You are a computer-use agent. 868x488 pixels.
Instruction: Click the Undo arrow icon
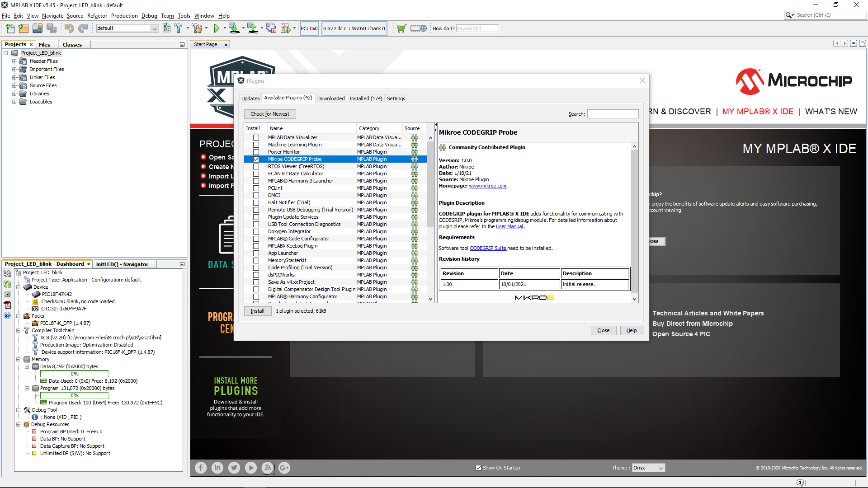(69, 28)
